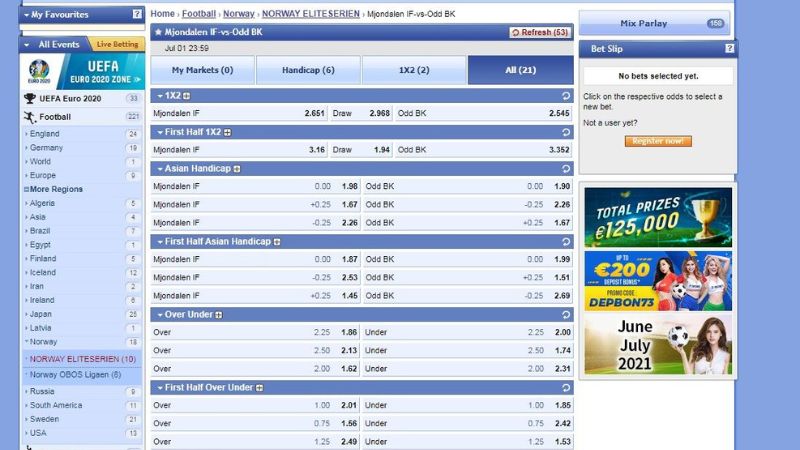
Task: Refresh the Over Under section
Action: (x=565, y=315)
